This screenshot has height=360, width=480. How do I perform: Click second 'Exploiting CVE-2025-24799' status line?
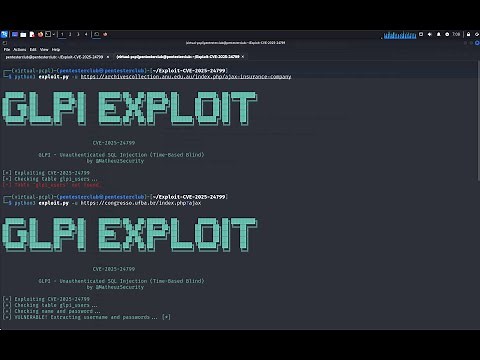pyautogui.click(x=46, y=299)
